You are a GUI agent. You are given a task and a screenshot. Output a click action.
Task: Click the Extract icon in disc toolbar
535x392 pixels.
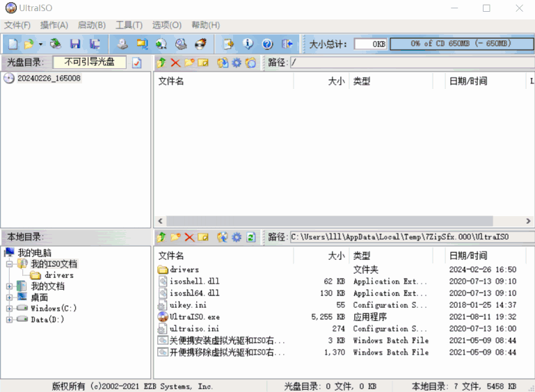[x=223, y=63]
